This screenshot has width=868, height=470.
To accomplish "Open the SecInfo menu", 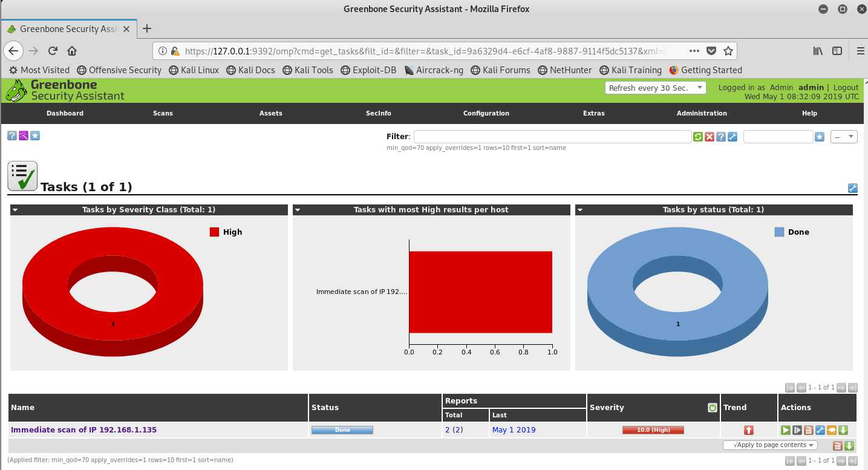I will 379,113.
